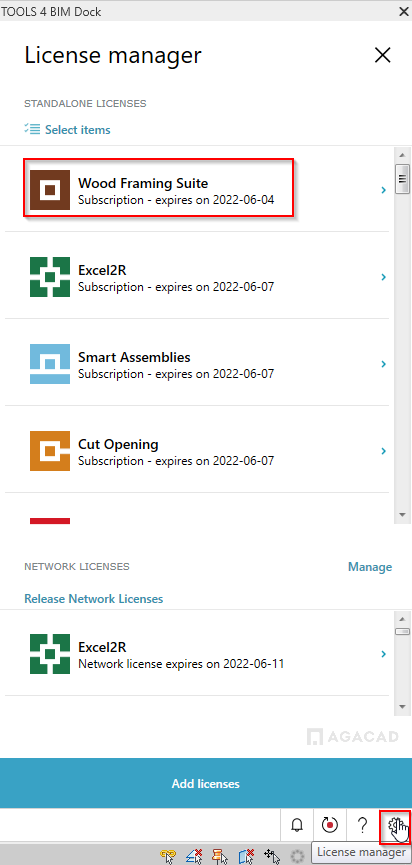Toggle drag elements on selection icon
This screenshot has width=412, height=865.
click(272, 856)
